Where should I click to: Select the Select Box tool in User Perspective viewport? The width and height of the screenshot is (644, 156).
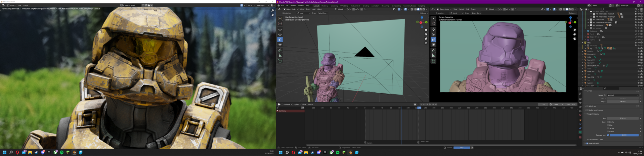[280, 19]
